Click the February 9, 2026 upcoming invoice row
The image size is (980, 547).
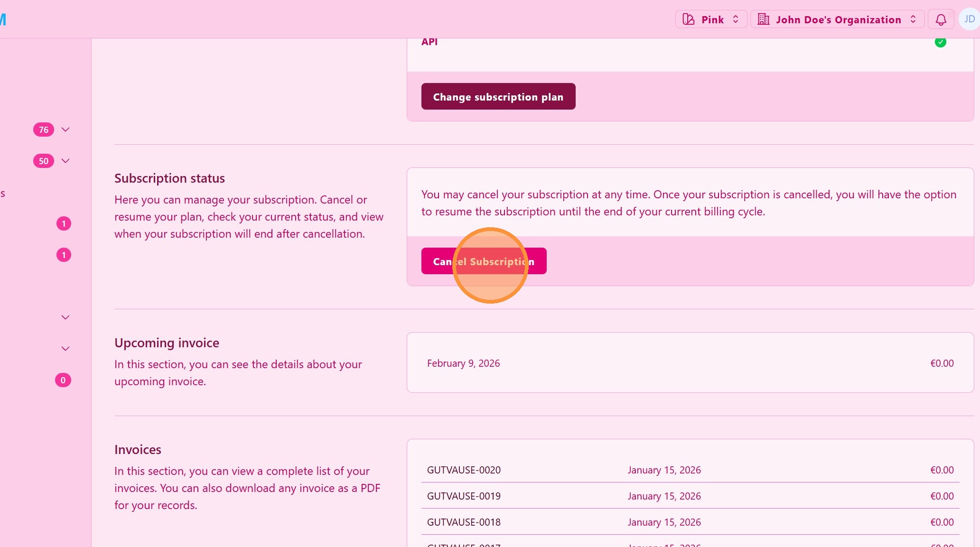(463, 363)
